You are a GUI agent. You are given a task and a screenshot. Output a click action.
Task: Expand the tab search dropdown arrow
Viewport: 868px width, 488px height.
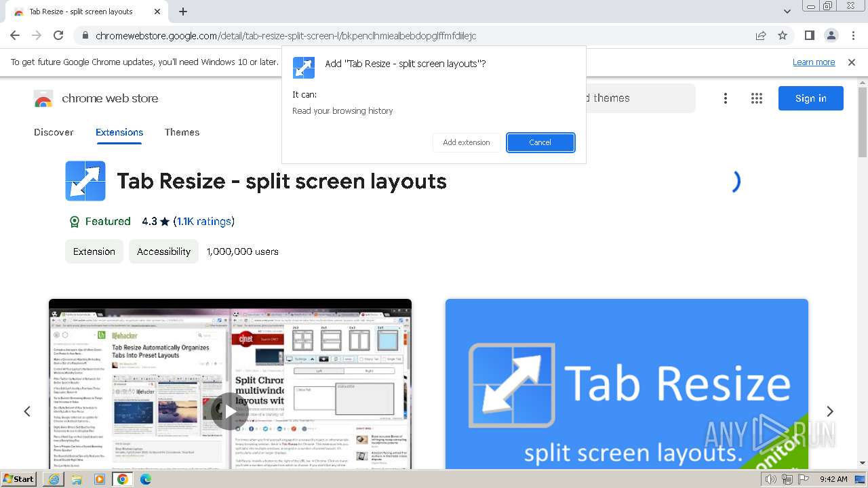pyautogui.click(x=787, y=12)
